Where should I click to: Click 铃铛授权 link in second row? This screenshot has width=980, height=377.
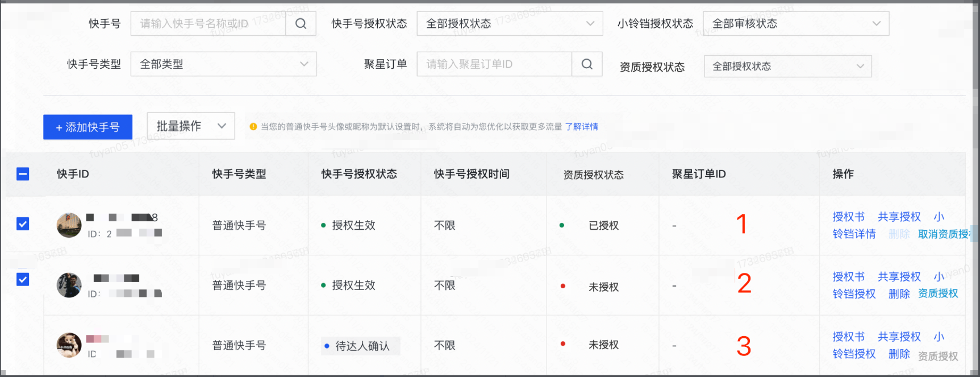pyautogui.click(x=854, y=293)
